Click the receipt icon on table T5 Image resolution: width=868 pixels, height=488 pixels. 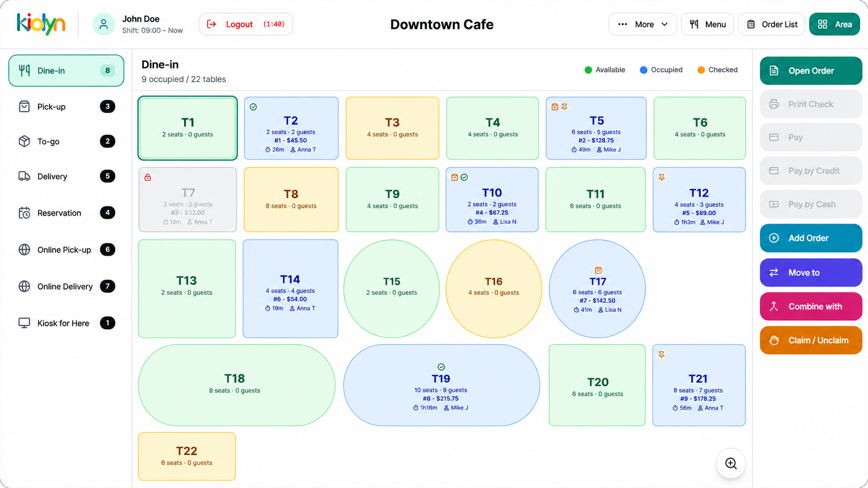click(555, 107)
